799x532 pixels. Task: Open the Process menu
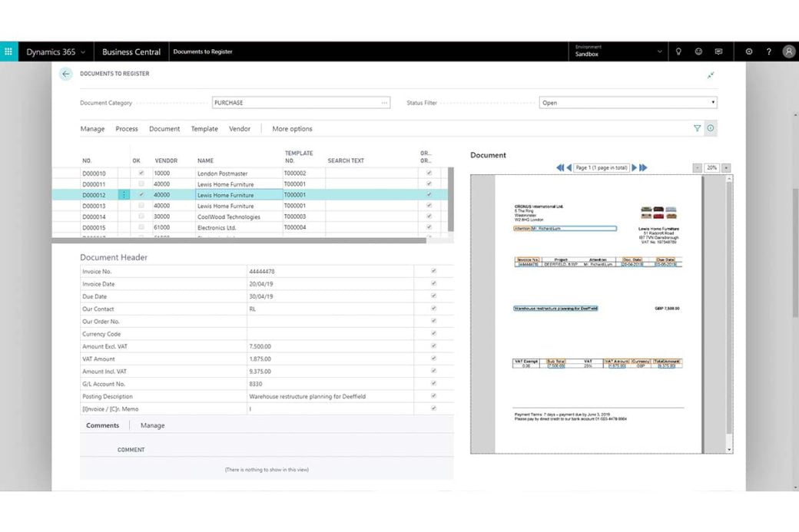click(126, 129)
